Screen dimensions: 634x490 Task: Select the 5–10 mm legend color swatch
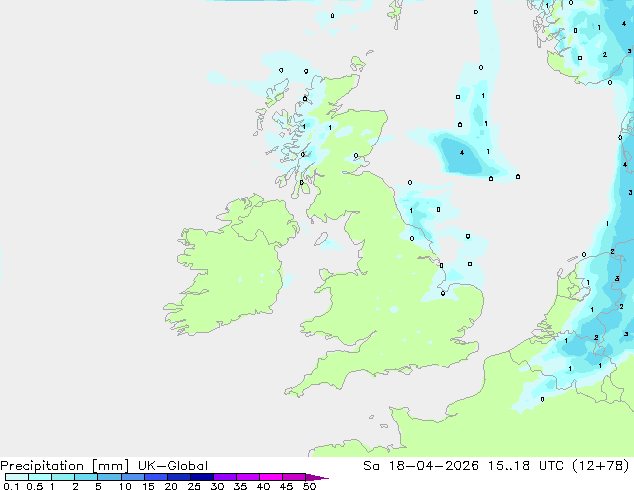pos(109,477)
